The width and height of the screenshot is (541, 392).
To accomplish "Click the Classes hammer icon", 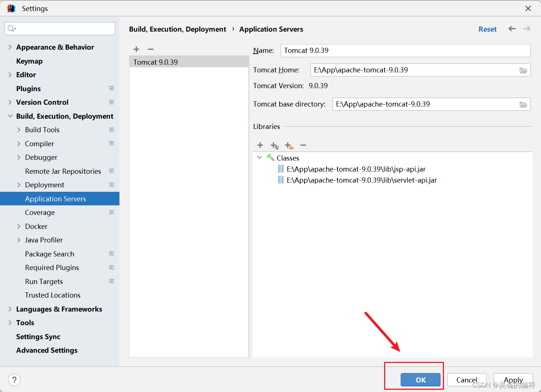I will pos(270,158).
